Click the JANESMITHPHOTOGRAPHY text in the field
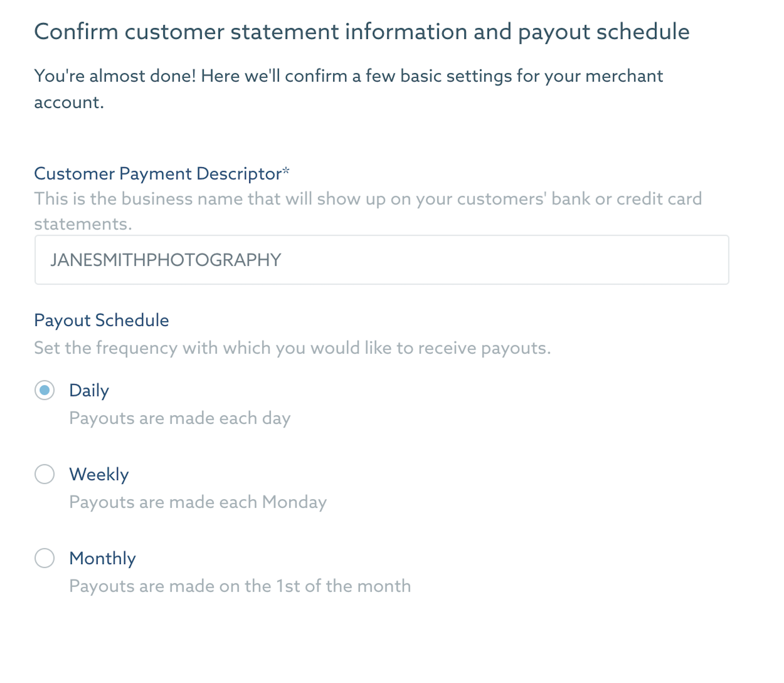The height and width of the screenshot is (683, 784). pyautogui.click(x=166, y=260)
